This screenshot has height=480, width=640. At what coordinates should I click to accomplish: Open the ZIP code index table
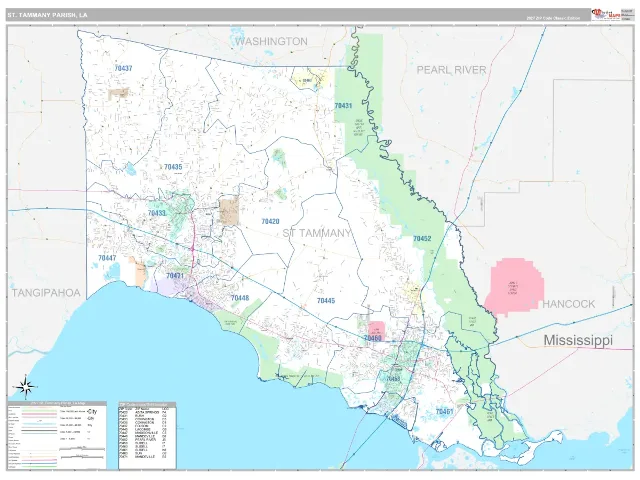tap(147, 436)
